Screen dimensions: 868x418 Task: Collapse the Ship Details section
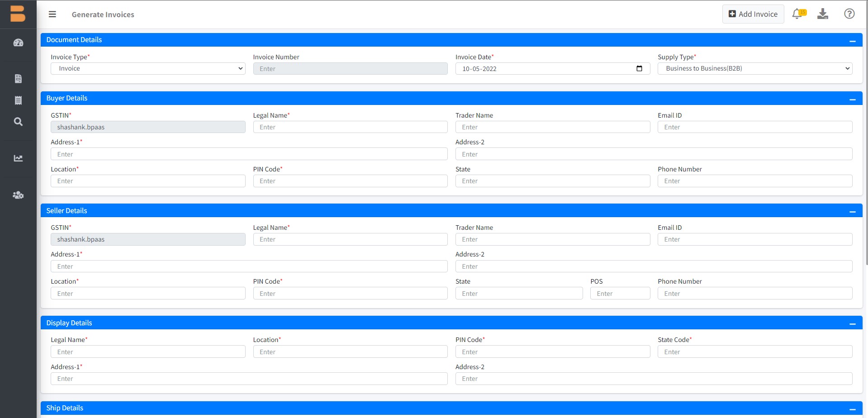point(853,409)
